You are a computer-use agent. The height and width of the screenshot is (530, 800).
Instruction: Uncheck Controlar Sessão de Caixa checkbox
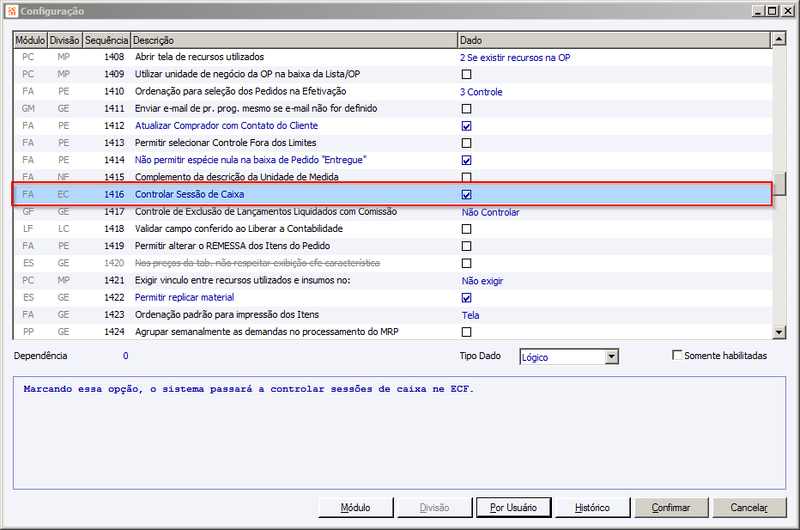466,194
